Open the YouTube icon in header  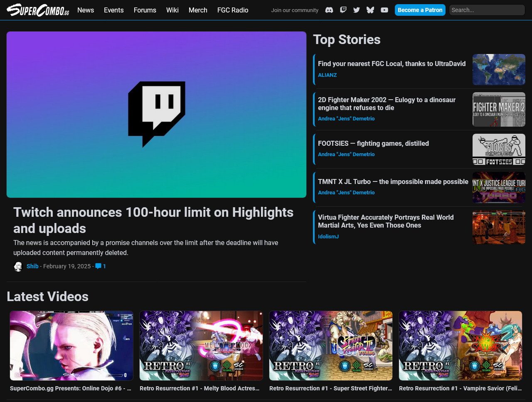[x=384, y=10]
